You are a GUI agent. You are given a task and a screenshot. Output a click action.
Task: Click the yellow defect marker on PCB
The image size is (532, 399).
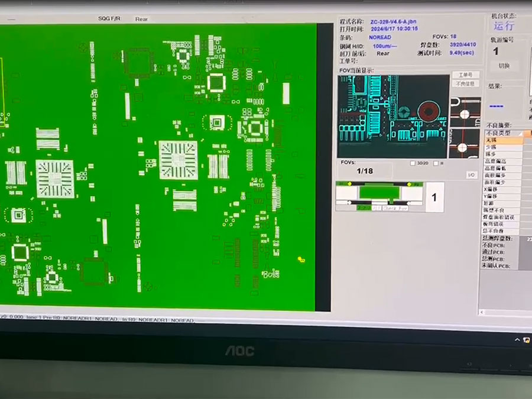[301, 259]
